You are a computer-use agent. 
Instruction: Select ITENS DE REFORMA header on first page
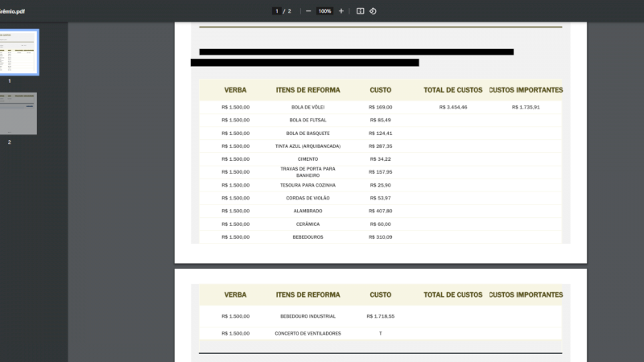(x=308, y=90)
